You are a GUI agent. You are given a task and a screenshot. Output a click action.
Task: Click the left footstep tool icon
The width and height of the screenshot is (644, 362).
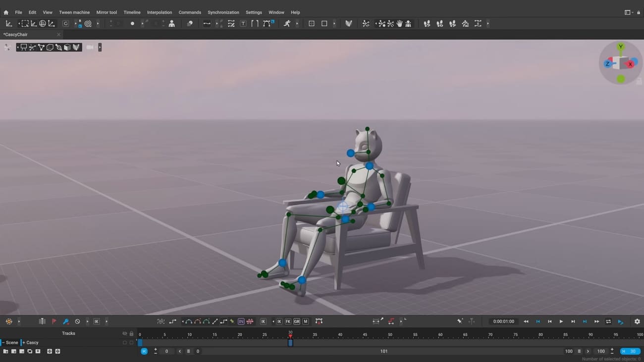click(427, 23)
